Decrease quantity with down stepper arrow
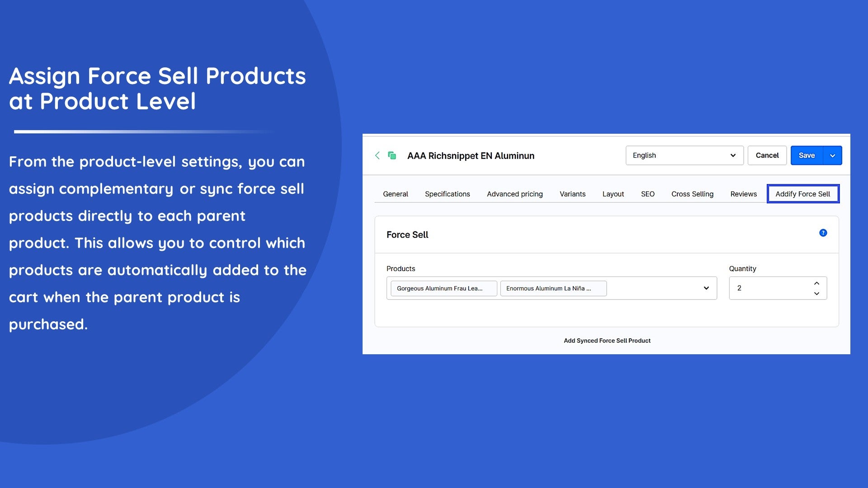 pos(816,294)
